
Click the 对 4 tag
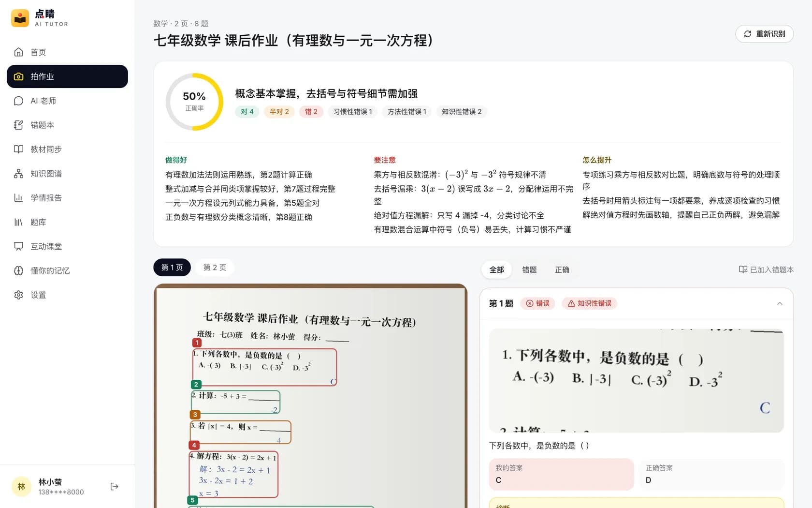point(247,112)
